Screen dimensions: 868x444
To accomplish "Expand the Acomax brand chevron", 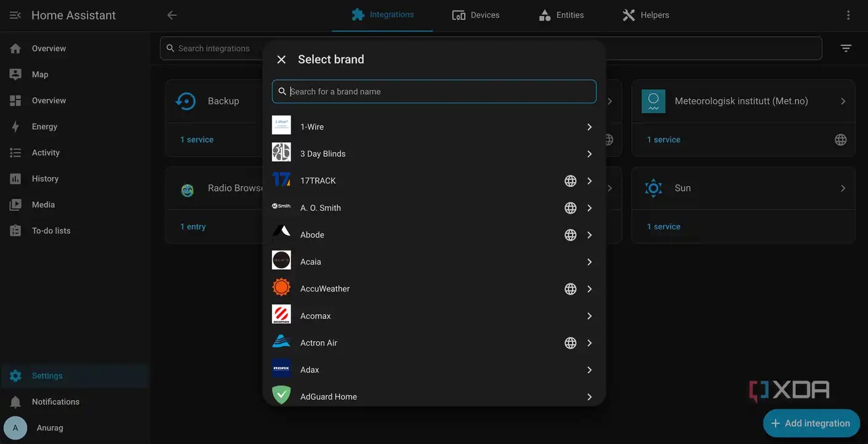I will tap(589, 316).
